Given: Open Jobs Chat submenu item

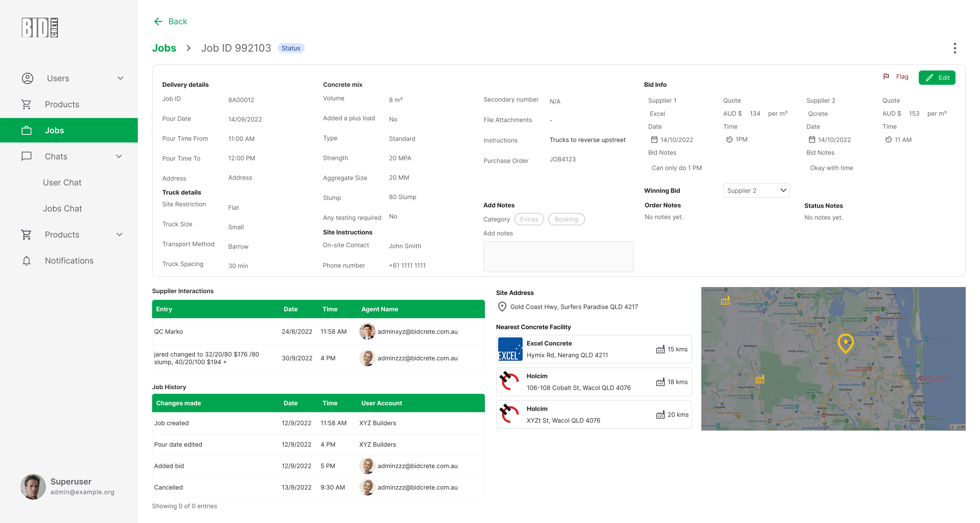Looking at the screenshot, I should pyautogui.click(x=62, y=209).
